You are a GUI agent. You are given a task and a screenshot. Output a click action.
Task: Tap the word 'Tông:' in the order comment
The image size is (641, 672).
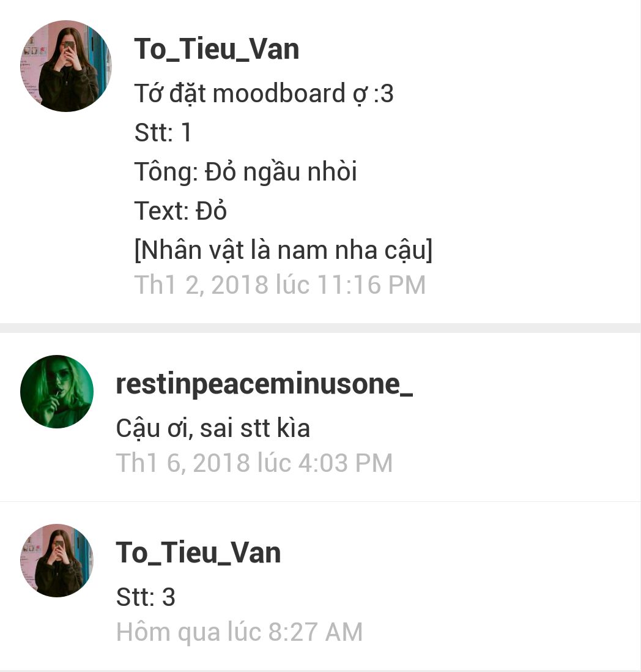tap(166, 173)
